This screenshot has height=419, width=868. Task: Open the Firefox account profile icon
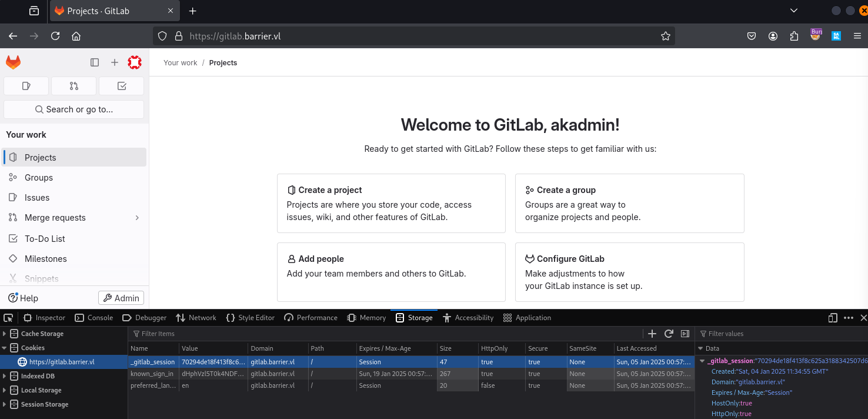click(773, 36)
